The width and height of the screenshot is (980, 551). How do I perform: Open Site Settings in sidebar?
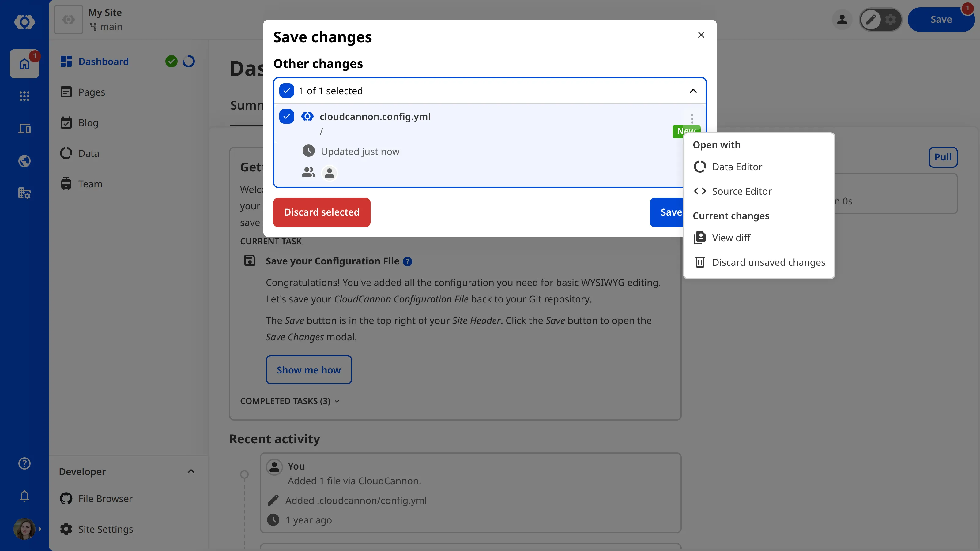point(106,529)
